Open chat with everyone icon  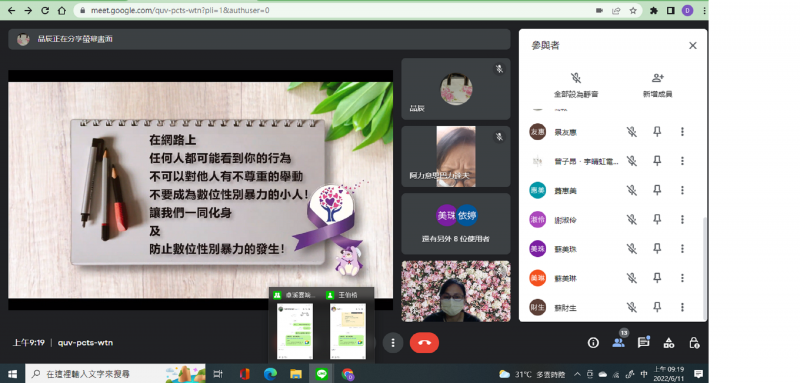pyautogui.click(x=643, y=342)
